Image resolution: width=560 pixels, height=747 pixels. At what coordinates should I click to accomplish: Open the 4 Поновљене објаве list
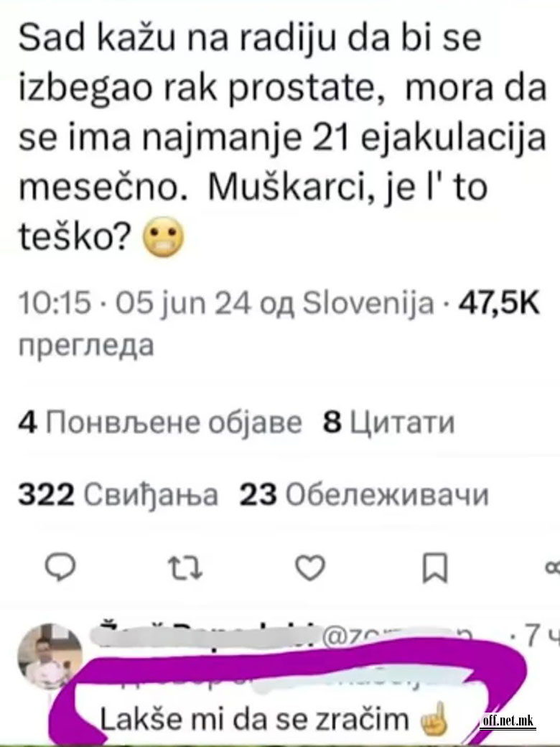click(160, 422)
